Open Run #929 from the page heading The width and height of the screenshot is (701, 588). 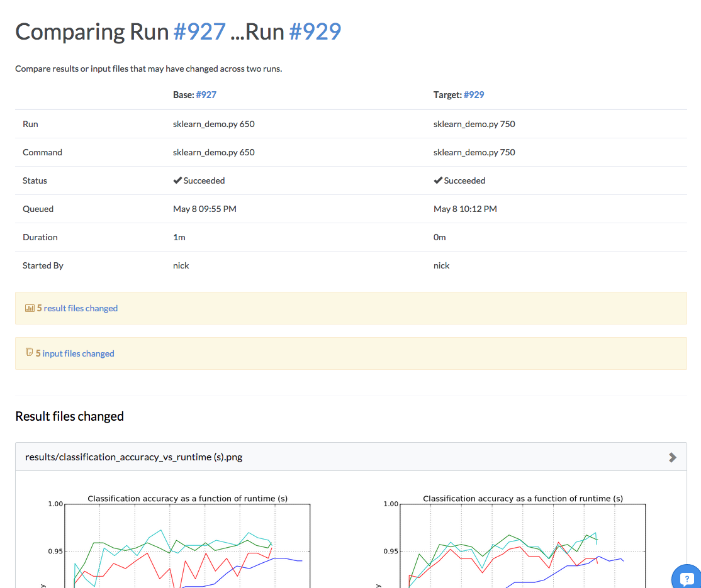[316, 31]
